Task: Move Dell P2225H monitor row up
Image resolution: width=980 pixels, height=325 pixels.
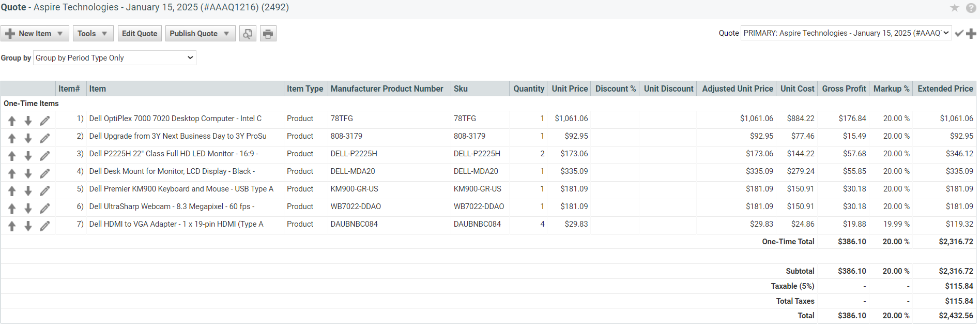Action: click(x=12, y=156)
